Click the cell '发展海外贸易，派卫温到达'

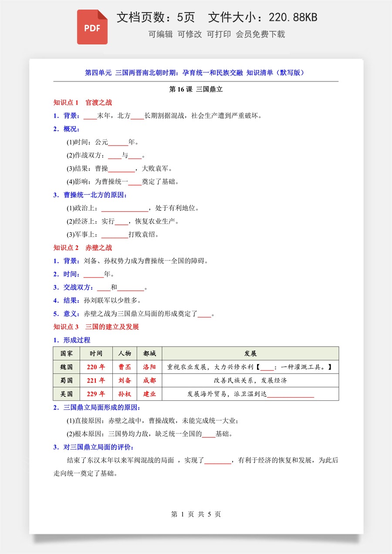250,394
